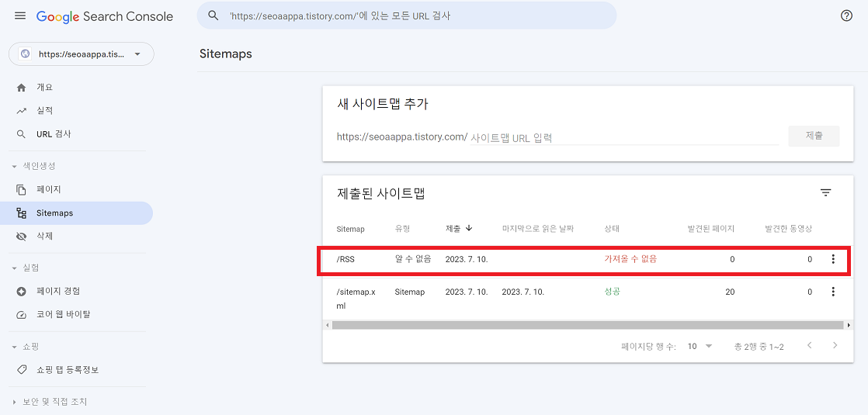
Task: Open the property selector dropdown
Action: (x=82, y=54)
